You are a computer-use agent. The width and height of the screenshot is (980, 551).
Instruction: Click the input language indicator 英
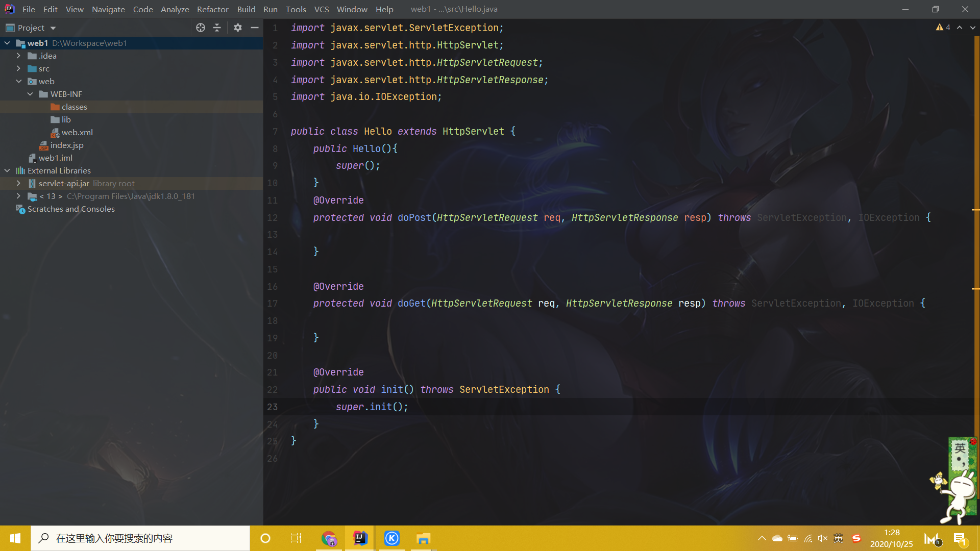pos(838,538)
